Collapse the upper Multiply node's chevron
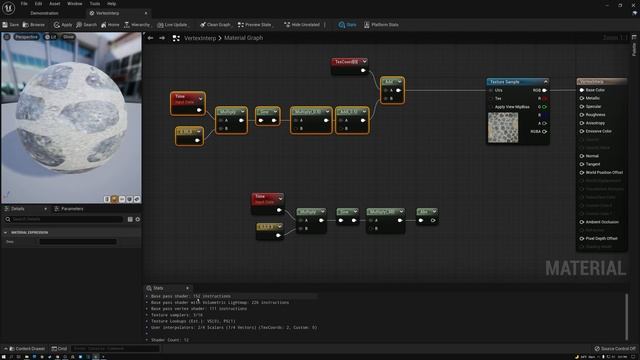This screenshot has height=360, width=640. 242,112
